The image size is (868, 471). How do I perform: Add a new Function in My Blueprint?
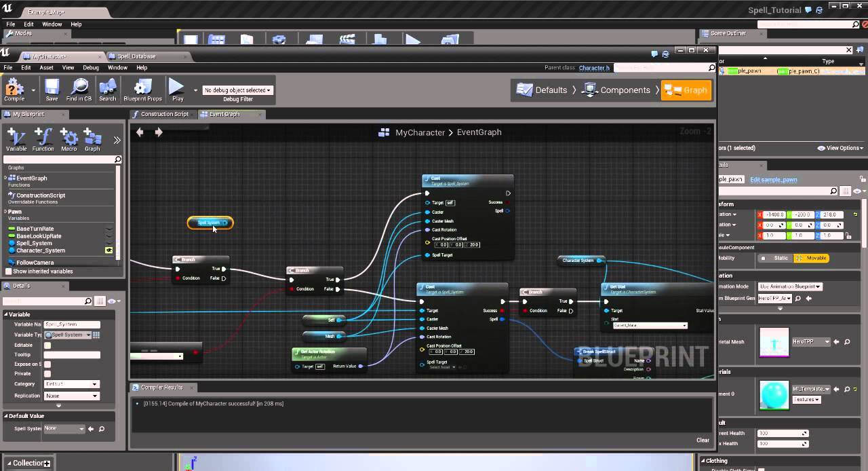pos(43,140)
